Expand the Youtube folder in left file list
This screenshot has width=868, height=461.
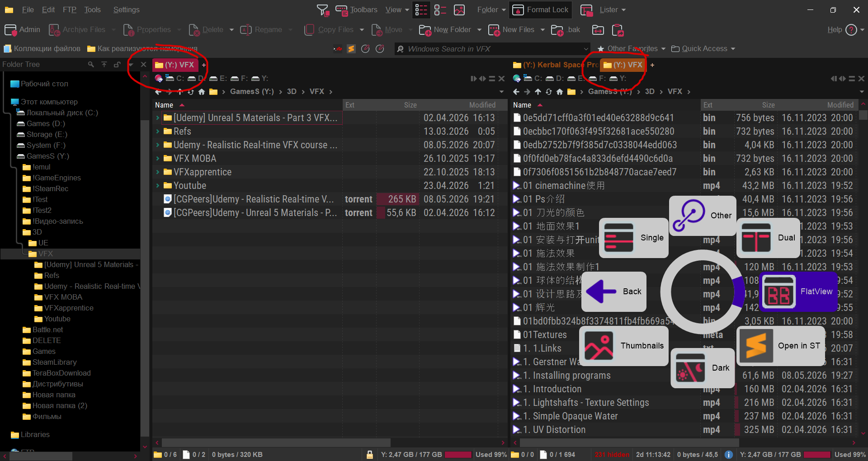pos(157,186)
